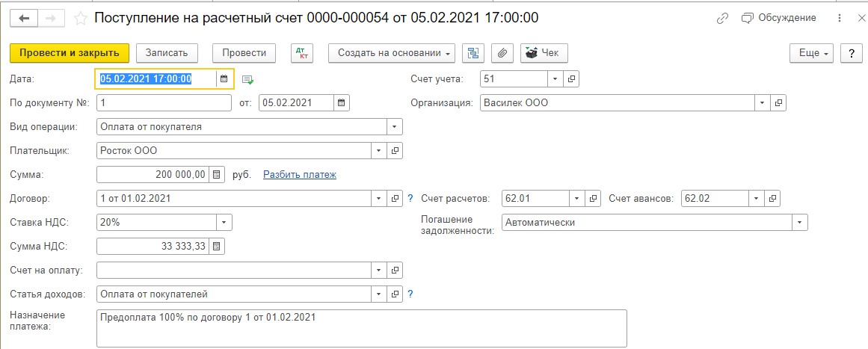The image size is (868, 349).
Task: Open help with the question mark button
Action: [x=852, y=53]
